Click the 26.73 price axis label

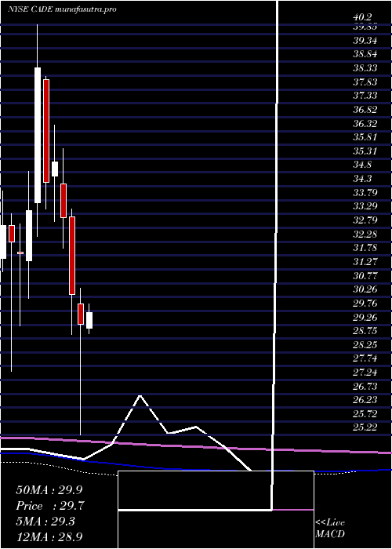365,386
